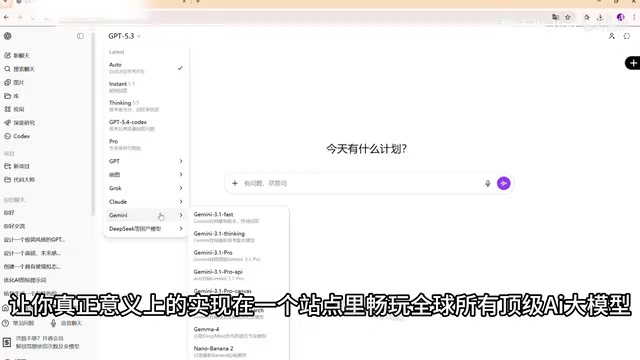Click the purple browser profile avatar

(x=620, y=17)
